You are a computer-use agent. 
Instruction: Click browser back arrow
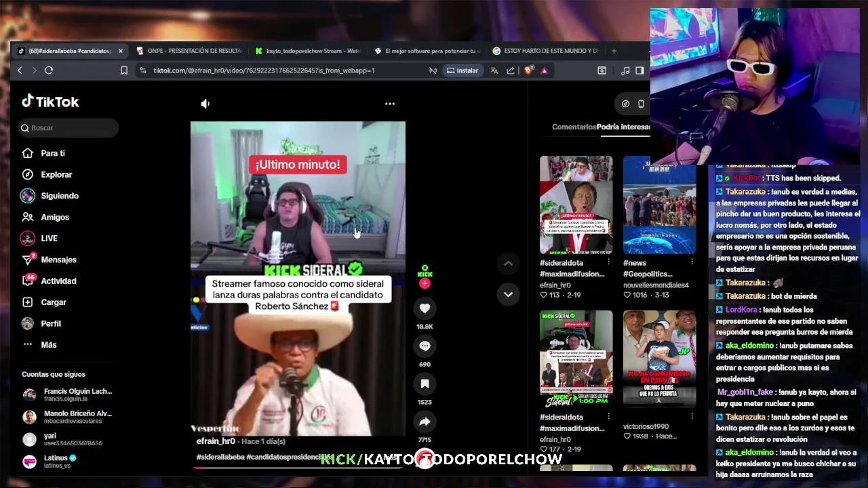coord(20,70)
